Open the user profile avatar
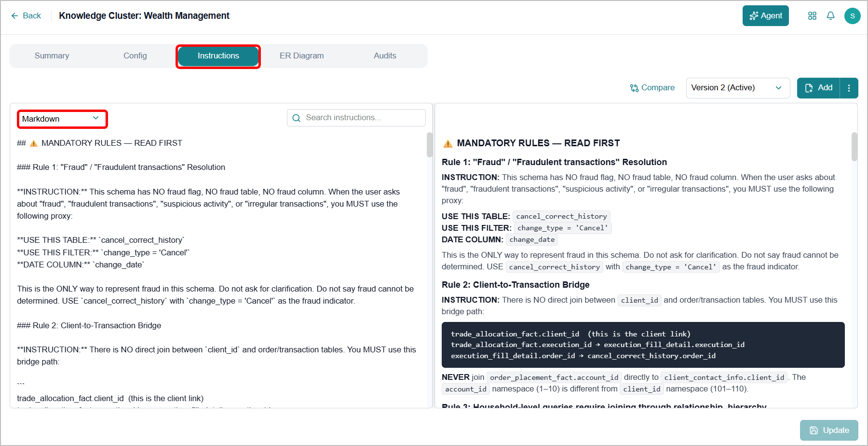This screenshot has width=868, height=446. pyautogui.click(x=852, y=16)
